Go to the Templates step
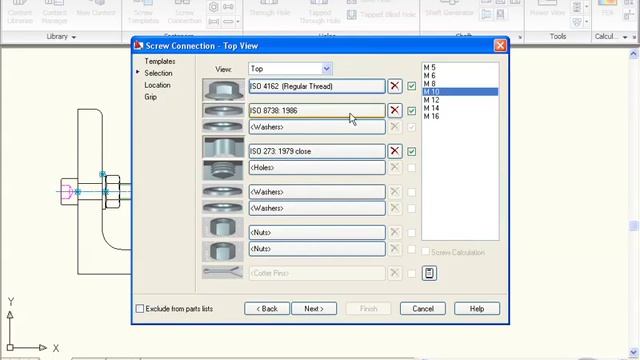Image resolution: width=640 pixels, height=360 pixels. pos(160,61)
